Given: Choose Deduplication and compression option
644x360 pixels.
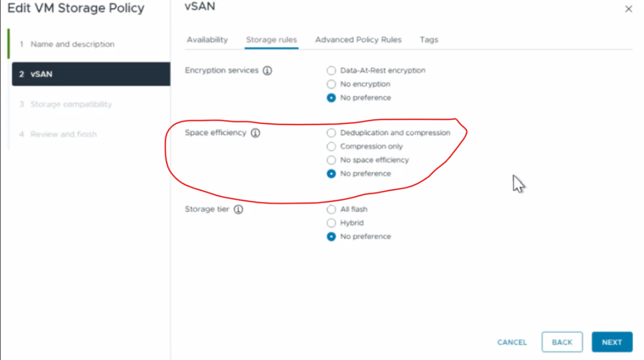Looking at the screenshot, I should click(x=331, y=133).
